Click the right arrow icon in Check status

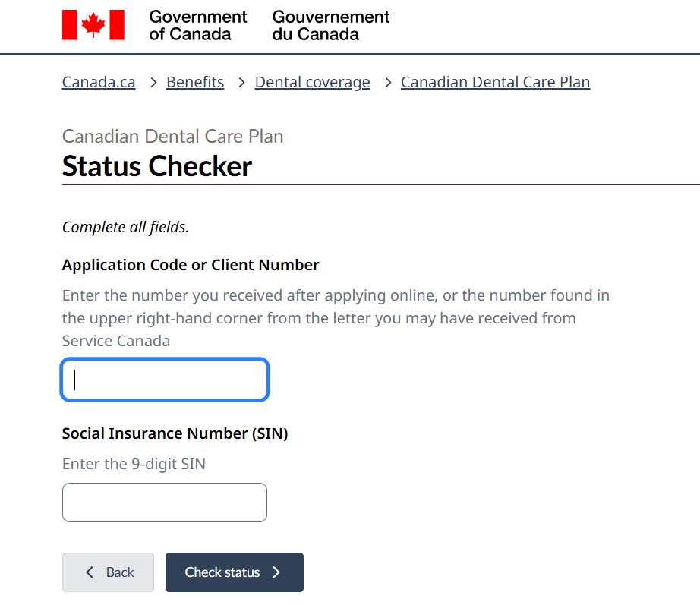[x=276, y=572]
